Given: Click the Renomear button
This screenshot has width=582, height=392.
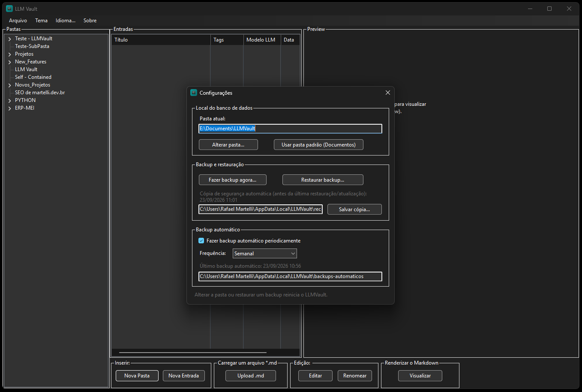Looking at the screenshot, I should tap(355, 376).
